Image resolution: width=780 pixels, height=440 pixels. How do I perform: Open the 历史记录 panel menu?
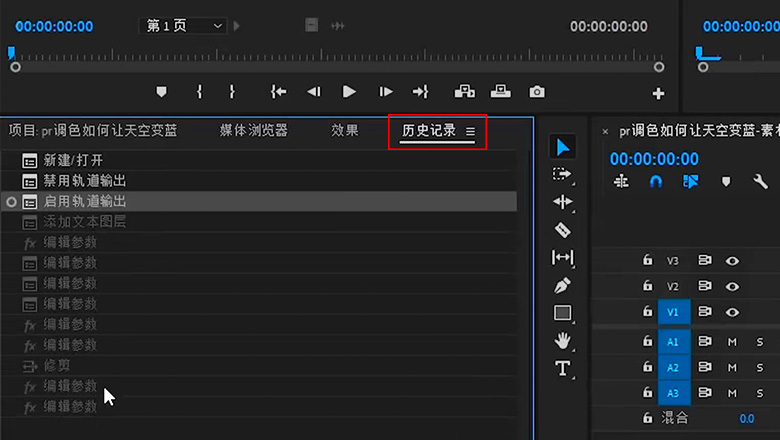[470, 131]
